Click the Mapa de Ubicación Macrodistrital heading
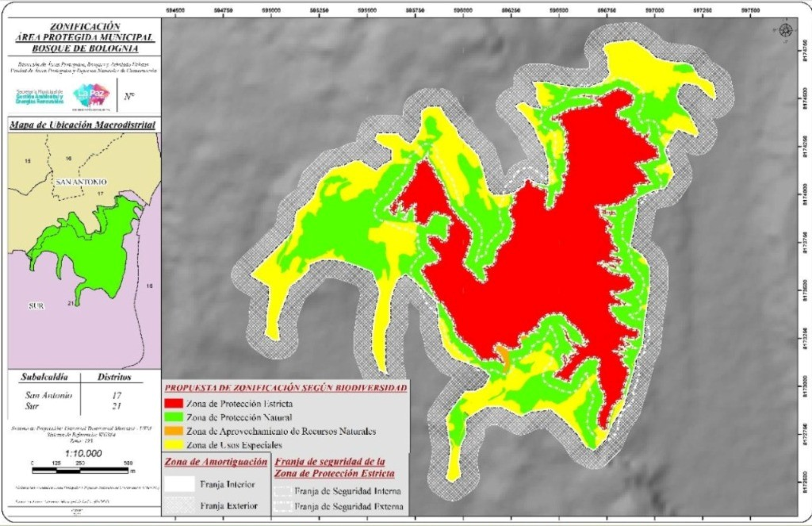 [82, 125]
